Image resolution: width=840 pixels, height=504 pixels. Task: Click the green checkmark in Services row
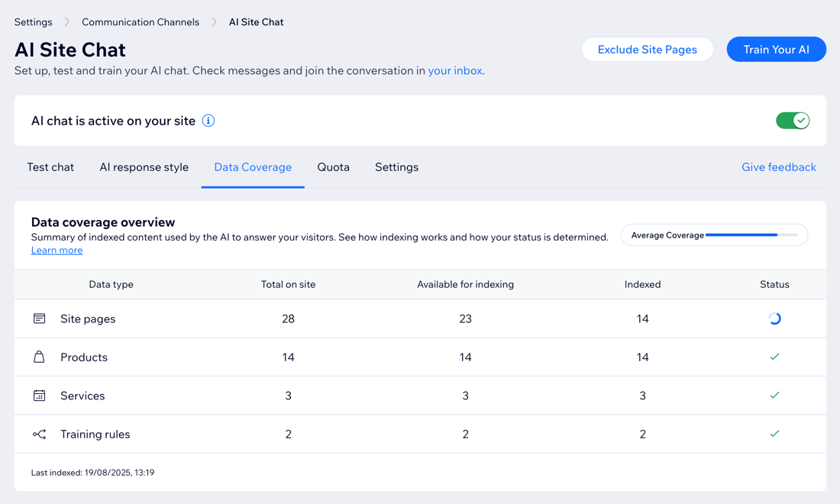[x=774, y=396]
